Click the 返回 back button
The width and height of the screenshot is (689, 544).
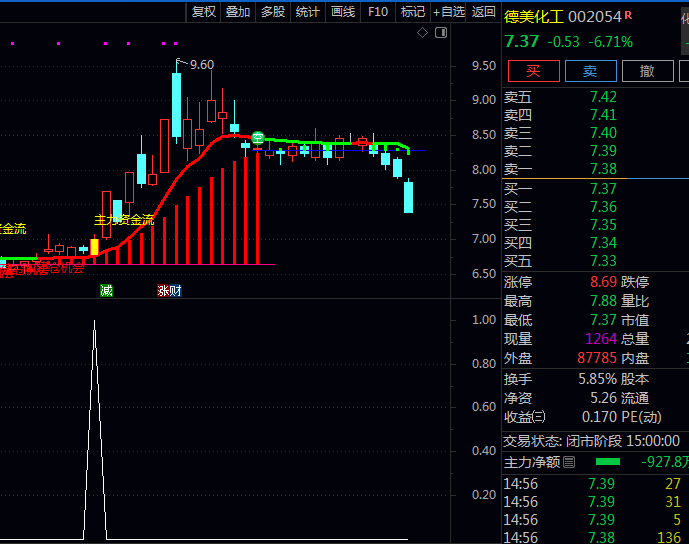[x=484, y=12]
